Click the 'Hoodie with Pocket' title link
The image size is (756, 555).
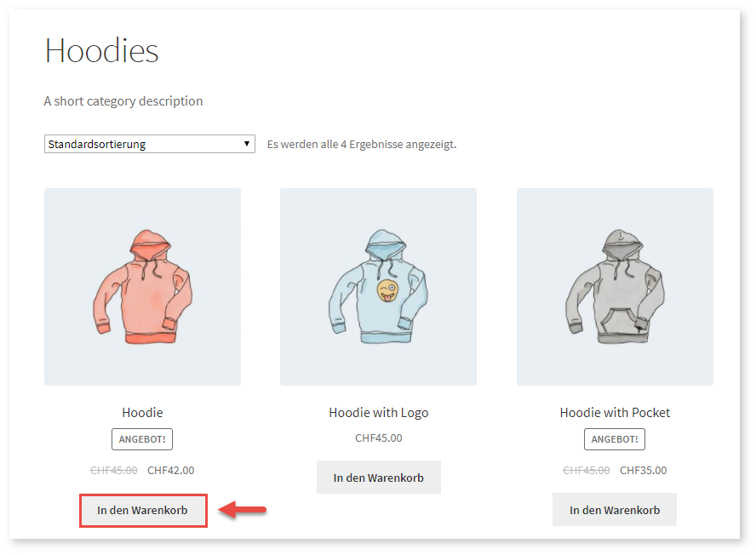[x=615, y=413]
